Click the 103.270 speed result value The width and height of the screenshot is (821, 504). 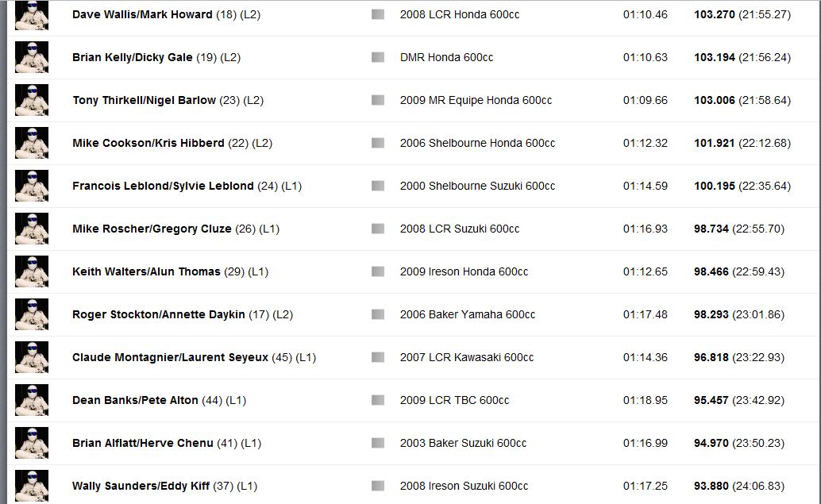click(x=714, y=14)
